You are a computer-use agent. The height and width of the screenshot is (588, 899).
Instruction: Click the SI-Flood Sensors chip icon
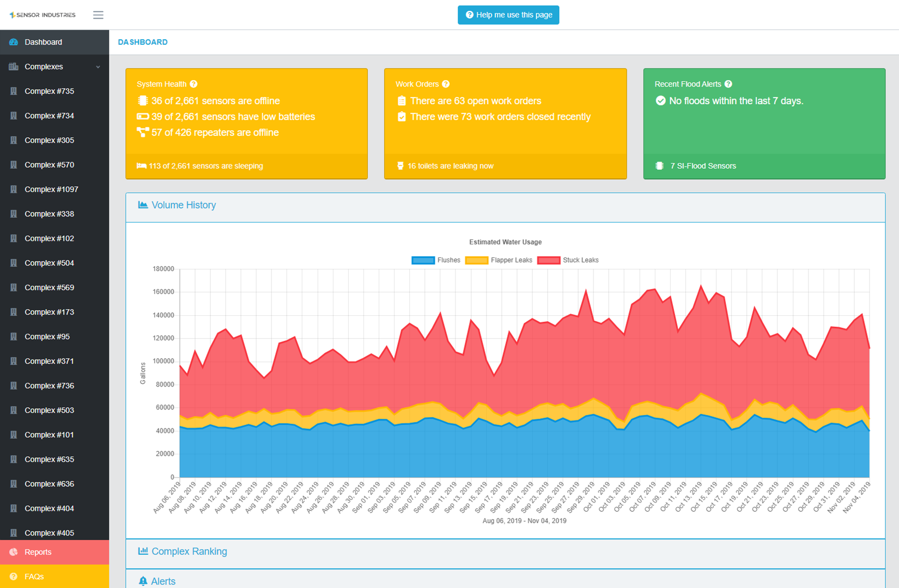point(659,166)
